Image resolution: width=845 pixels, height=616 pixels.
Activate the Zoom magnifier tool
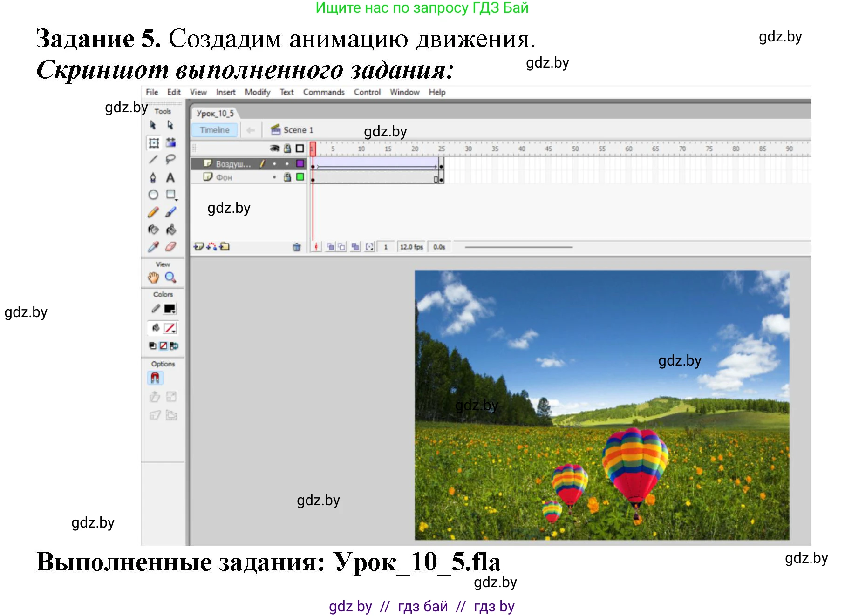click(171, 278)
